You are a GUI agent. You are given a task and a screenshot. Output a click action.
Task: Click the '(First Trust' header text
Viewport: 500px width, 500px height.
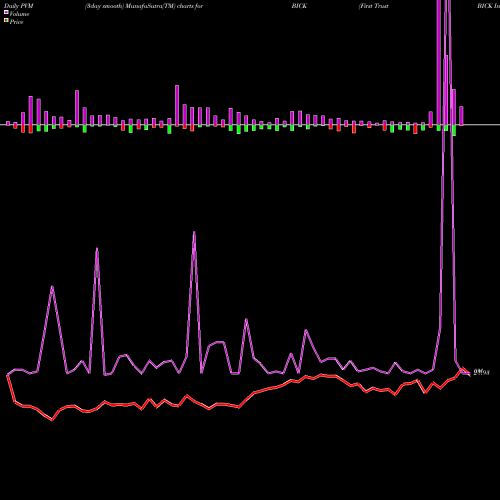(373, 6)
